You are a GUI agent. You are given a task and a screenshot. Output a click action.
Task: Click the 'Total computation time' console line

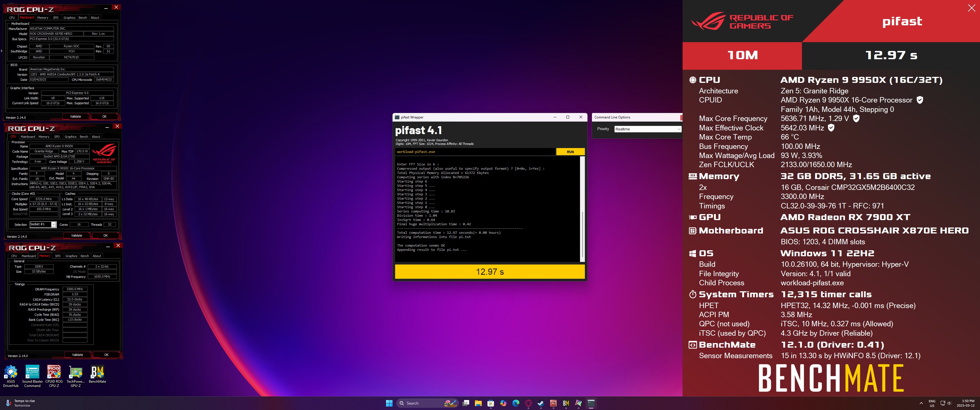(449, 233)
